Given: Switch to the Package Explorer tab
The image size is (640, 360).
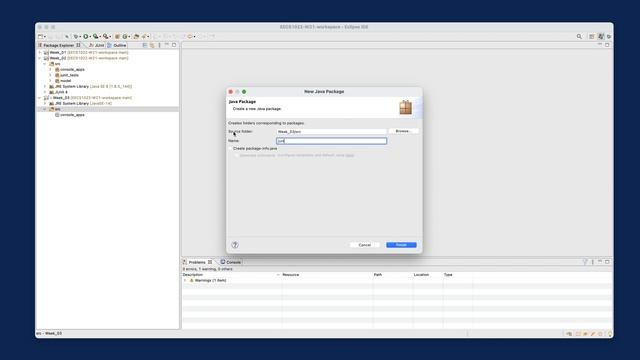Looking at the screenshot, I should (x=59, y=45).
